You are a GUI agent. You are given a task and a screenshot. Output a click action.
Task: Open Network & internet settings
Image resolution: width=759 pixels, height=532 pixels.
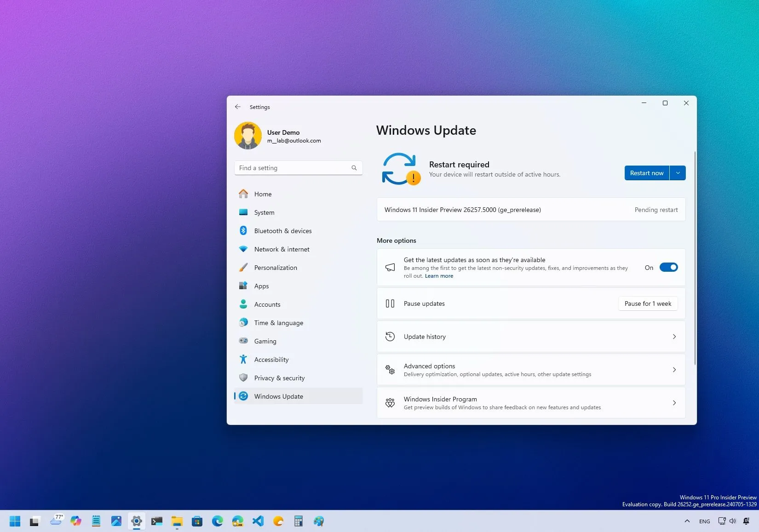[x=282, y=249]
